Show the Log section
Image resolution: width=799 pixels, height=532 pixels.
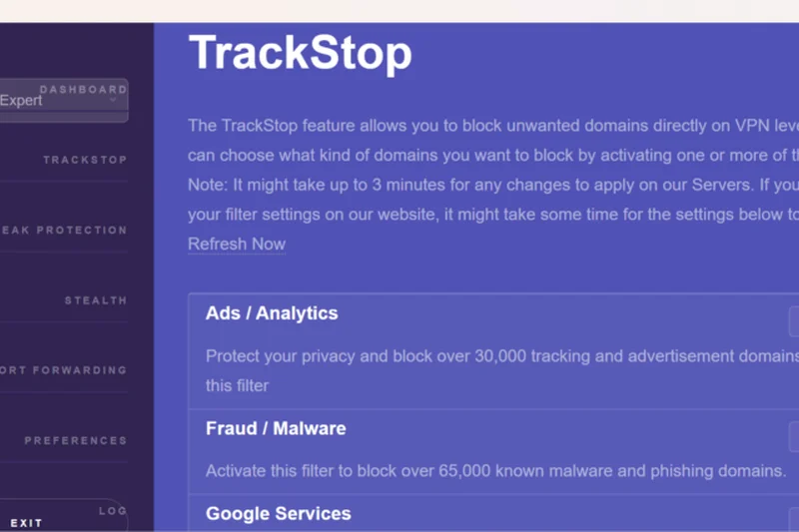112,510
